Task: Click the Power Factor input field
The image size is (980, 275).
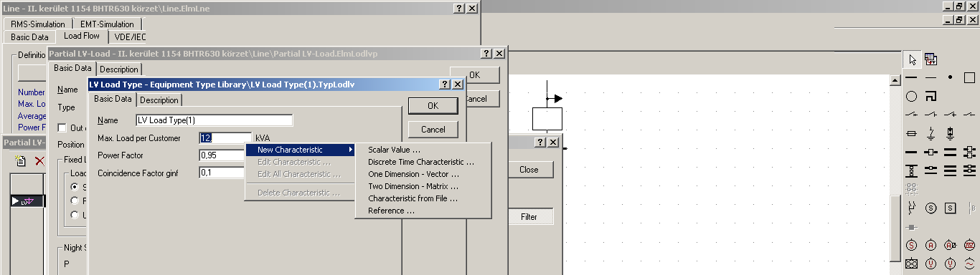Action: 222,155
